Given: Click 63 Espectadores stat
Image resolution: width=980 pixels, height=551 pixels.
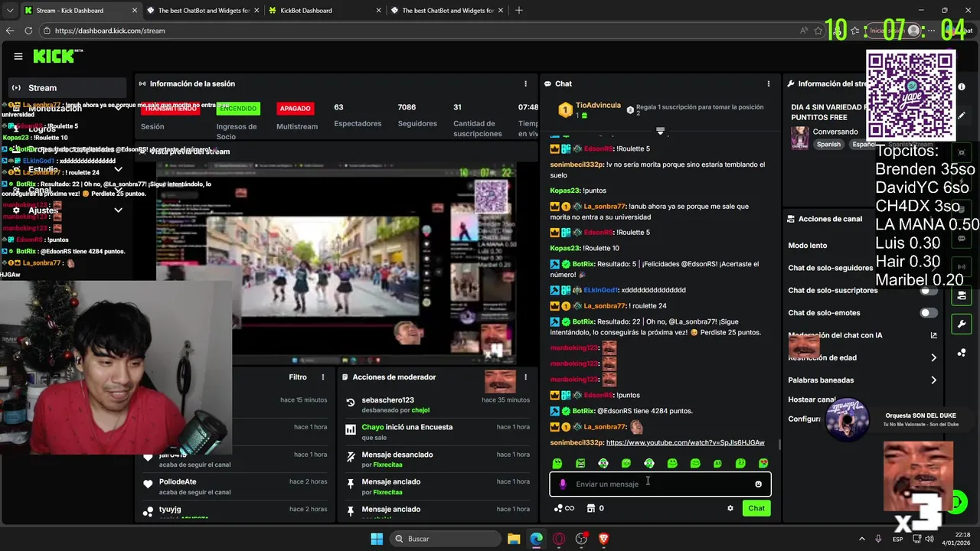Looking at the screenshot, I should [x=358, y=116].
